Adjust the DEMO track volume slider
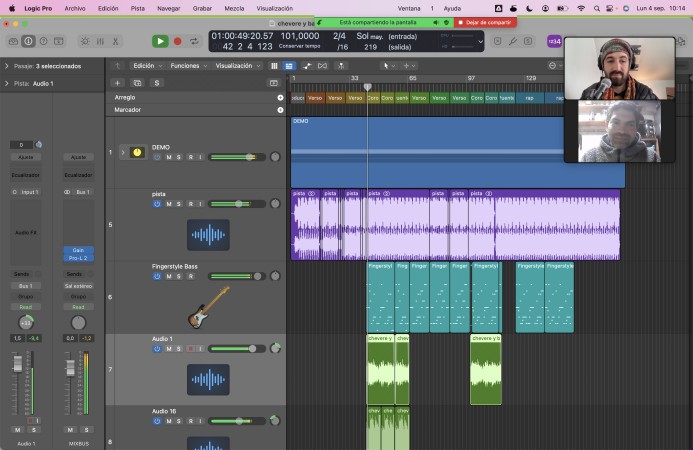Viewport: 693px width, 450px height. click(237, 157)
